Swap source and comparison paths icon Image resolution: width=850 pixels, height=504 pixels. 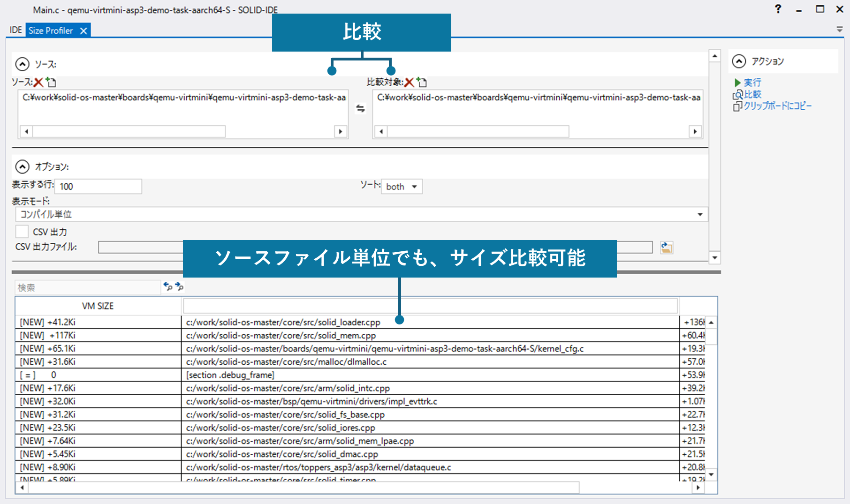click(360, 109)
